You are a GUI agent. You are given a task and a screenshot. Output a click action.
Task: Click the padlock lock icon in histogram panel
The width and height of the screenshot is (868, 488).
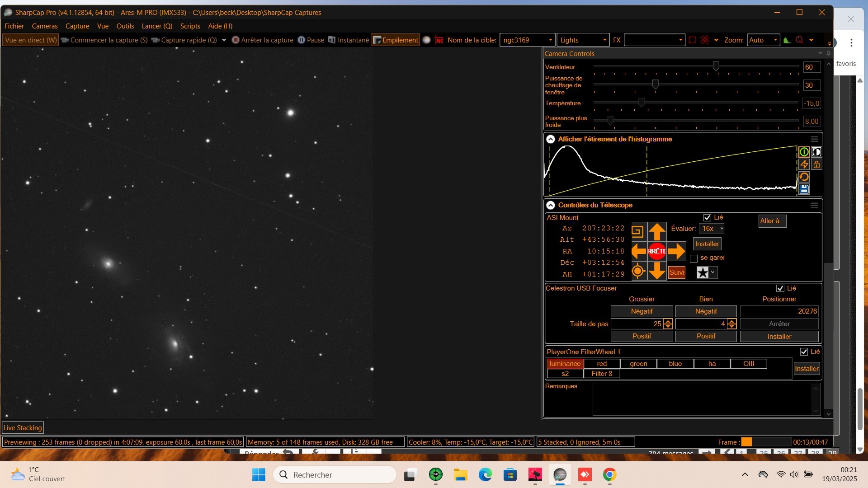click(x=816, y=164)
